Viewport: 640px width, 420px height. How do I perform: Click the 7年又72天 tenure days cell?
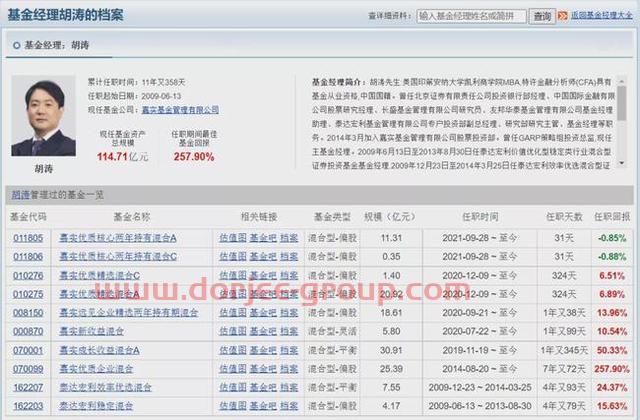coord(564,369)
